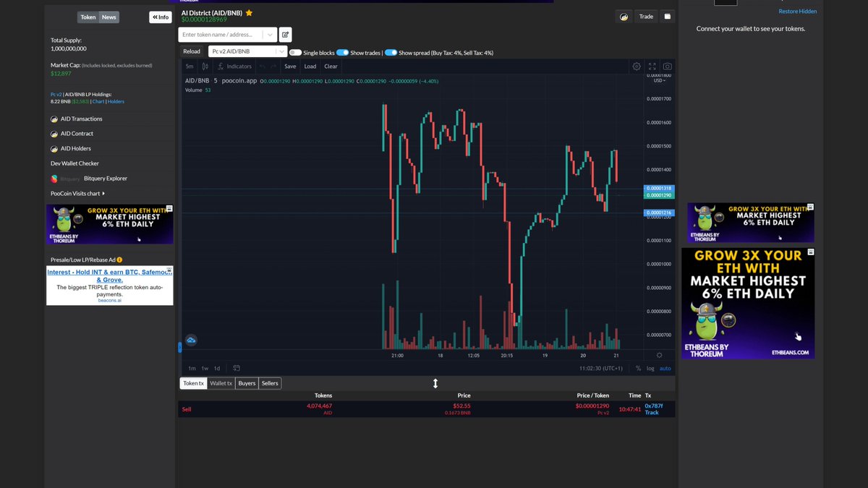
Task: Disable the Show trades switch
Action: (x=342, y=52)
